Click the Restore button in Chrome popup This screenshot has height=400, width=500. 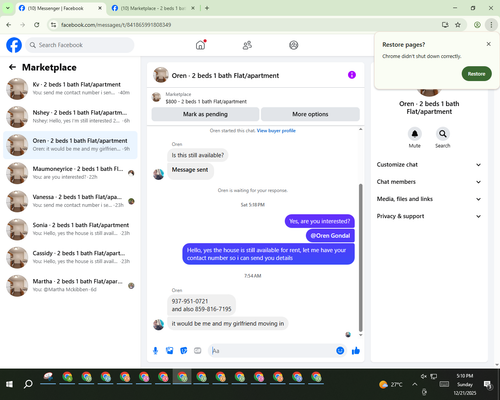click(476, 74)
